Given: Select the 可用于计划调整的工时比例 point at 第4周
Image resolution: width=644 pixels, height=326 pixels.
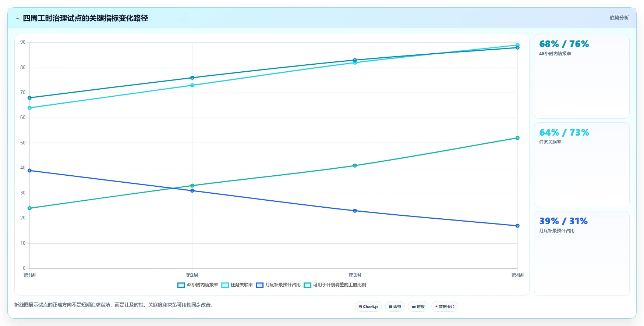Looking at the screenshot, I should point(517,138).
